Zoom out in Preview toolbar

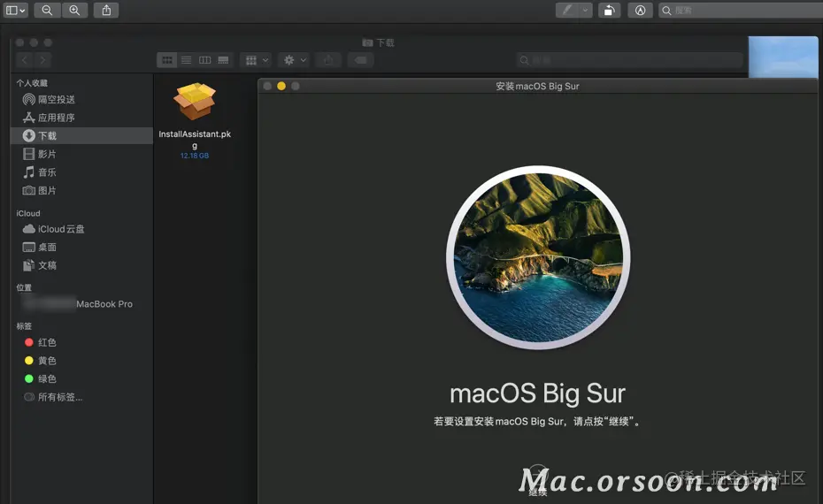point(47,10)
